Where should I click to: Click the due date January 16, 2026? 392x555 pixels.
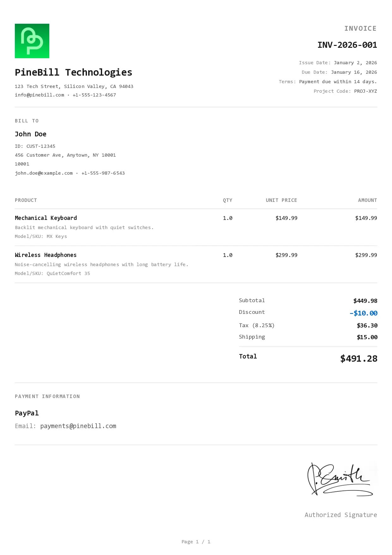tap(354, 72)
